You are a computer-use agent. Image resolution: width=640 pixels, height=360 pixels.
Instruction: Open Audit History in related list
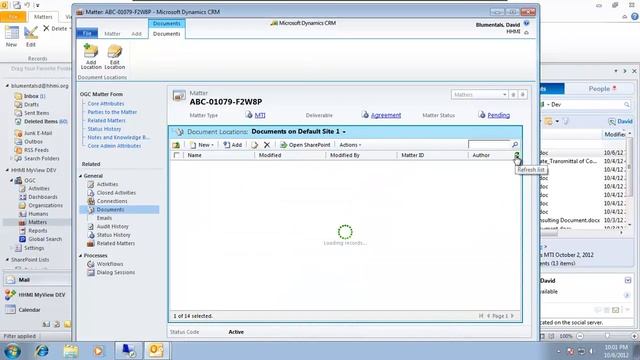[112, 227]
